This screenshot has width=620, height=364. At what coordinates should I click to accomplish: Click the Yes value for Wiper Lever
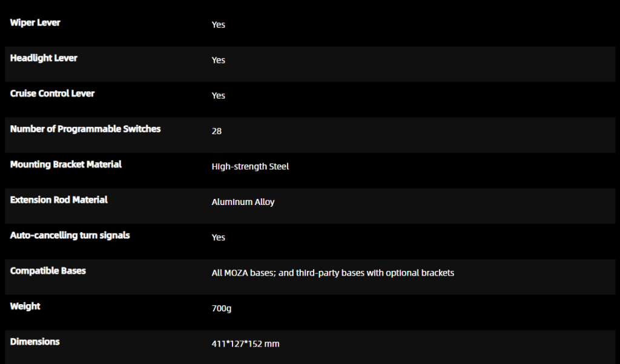(218, 25)
